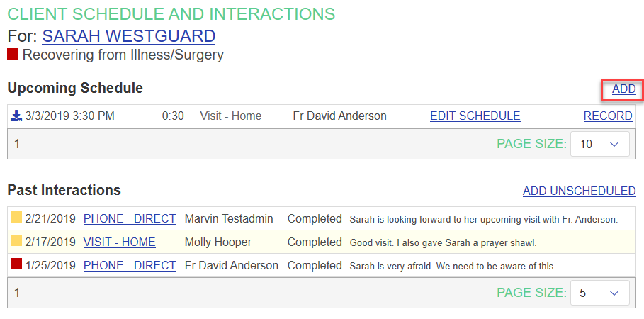Open Upcoming Schedule page size dropdown
This screenshot has width=644, height=319.
pyautogui.click(x=599, y=144)
